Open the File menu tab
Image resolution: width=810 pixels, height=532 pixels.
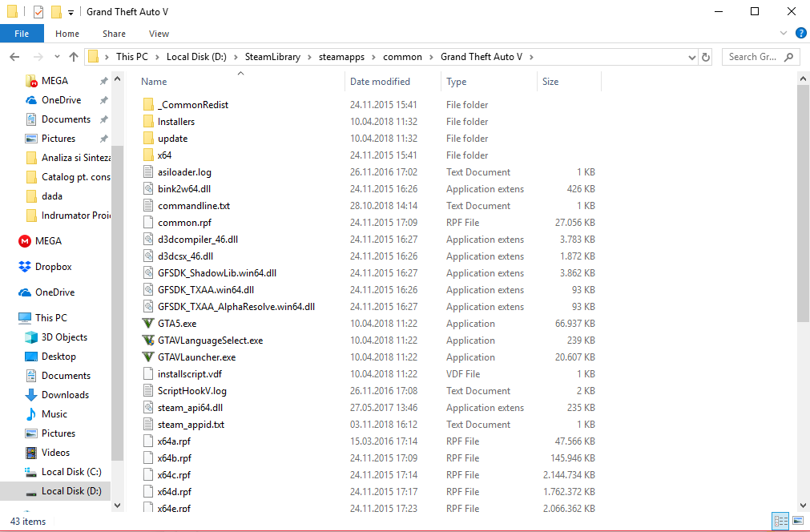(22, 34)
